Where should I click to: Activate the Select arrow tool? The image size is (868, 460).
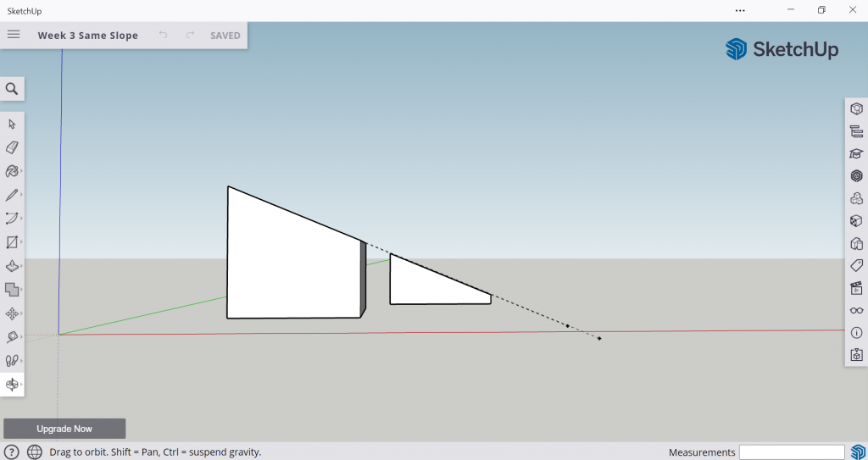click(12, 124)
